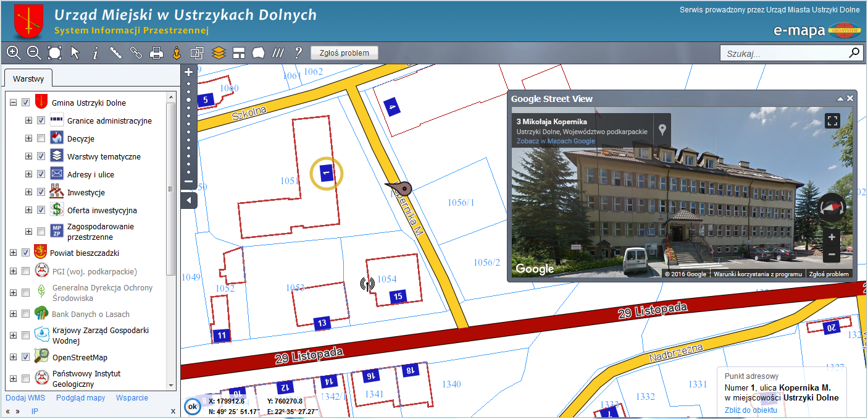The width and height of the screenshot is (868, 419).
Task: Expand the Granice administracyjne node
Action: coord(28,121)
